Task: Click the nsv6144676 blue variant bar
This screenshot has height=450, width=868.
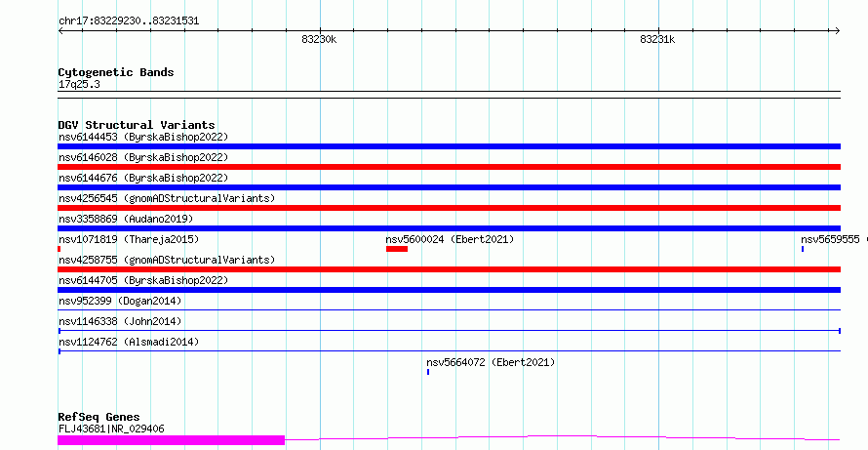Action: (449, 187)
